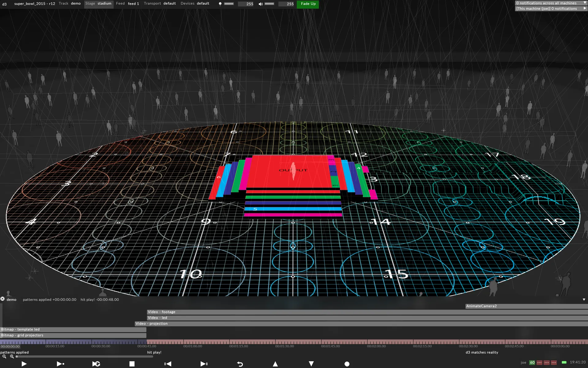
Task: Jump to next section with skip-forward icon
Action: pyautogui.click(x=203, y=364)
